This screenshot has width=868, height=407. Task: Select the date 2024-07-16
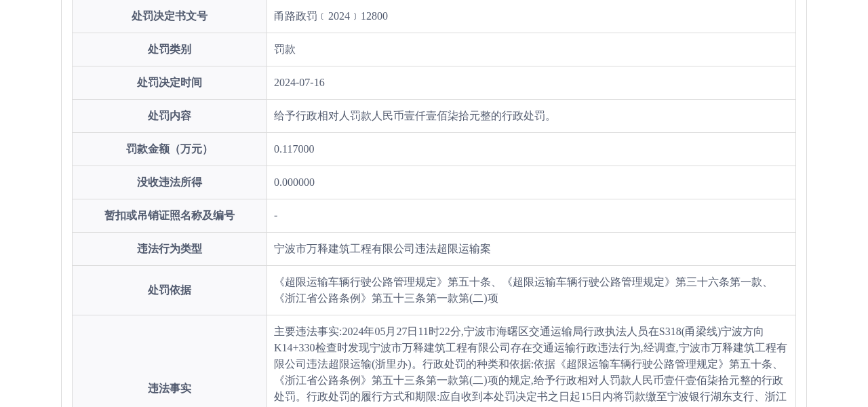coord(299,83)
